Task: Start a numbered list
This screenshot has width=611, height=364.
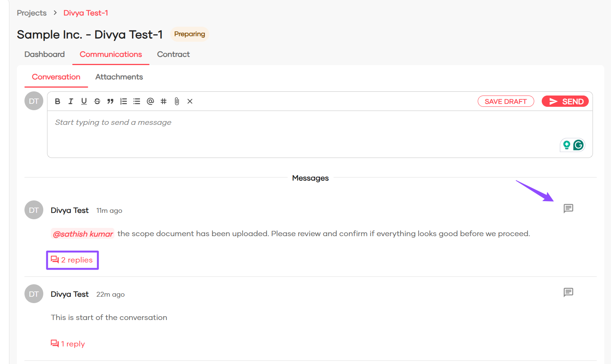Action: (123, 101)
